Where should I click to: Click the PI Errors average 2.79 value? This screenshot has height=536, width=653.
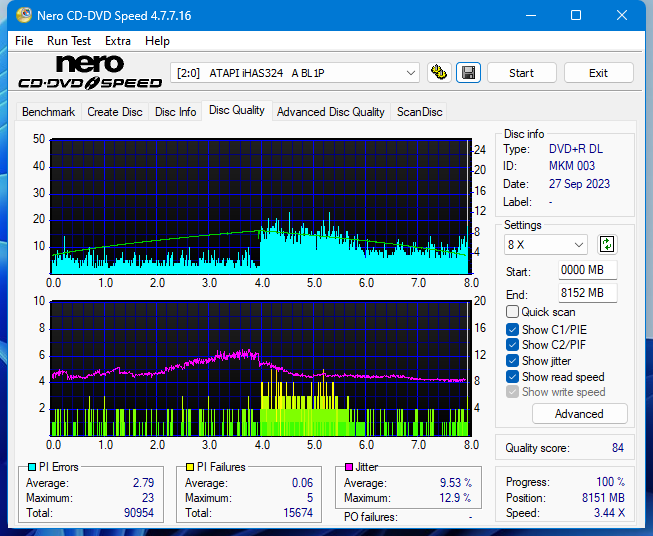[x=144, y=483]
